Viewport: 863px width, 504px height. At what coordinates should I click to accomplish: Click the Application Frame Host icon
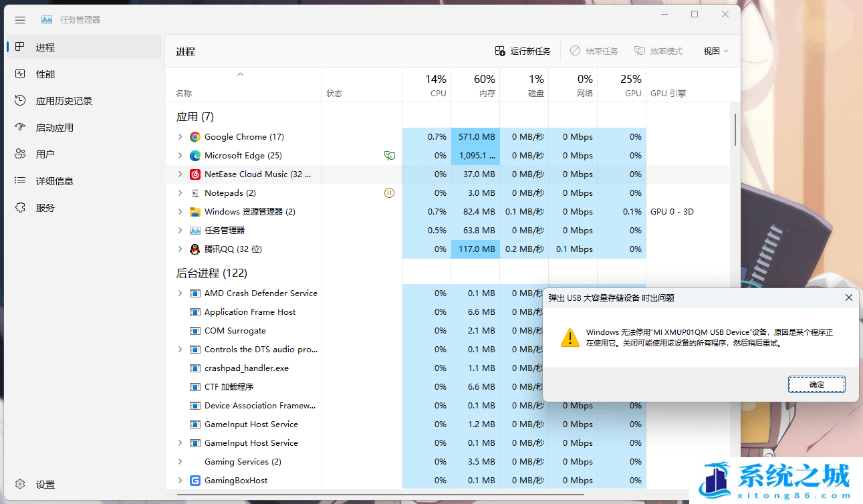195,312
